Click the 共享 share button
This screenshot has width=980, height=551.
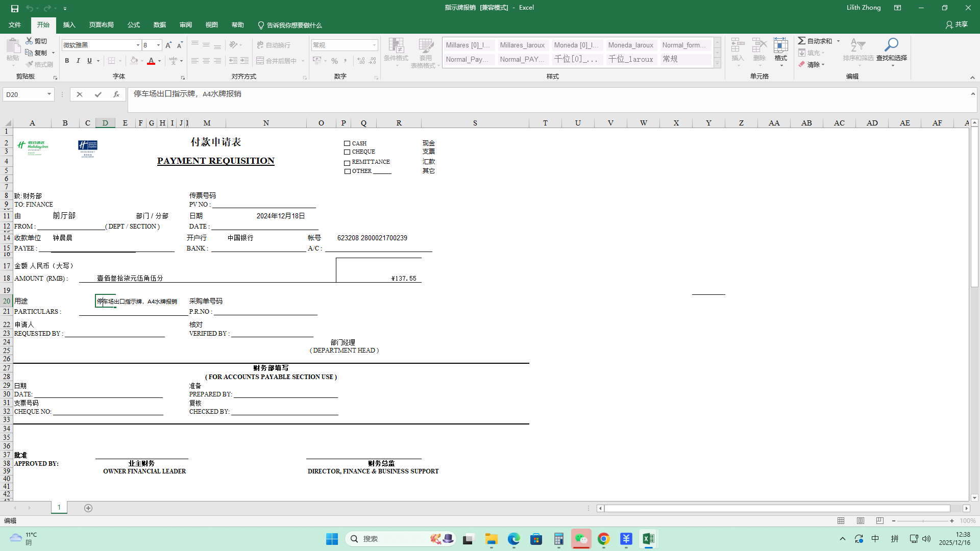coord(957,24)
